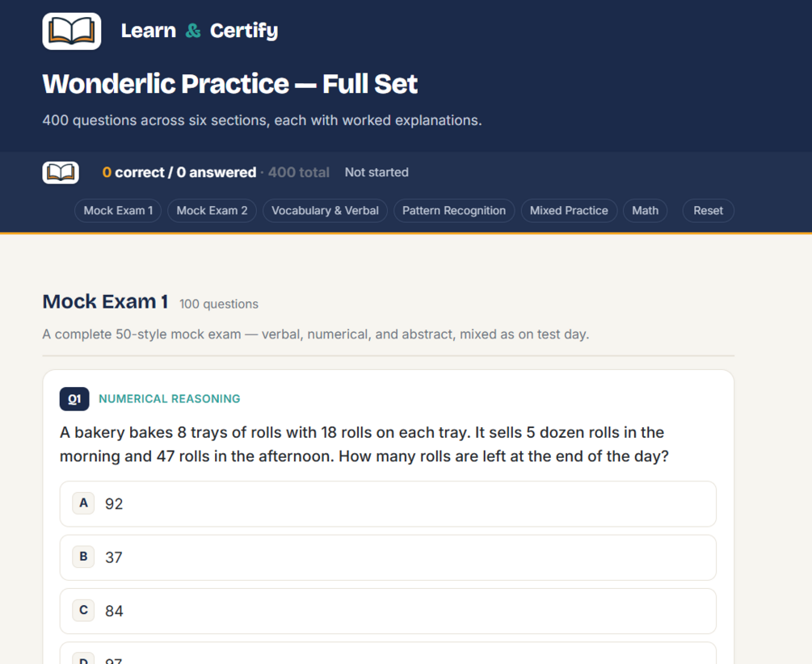The width and height of the screenshot is (812, 664).
Task: Jump to the Mock Exam 2 section
Action: [212, 211]
